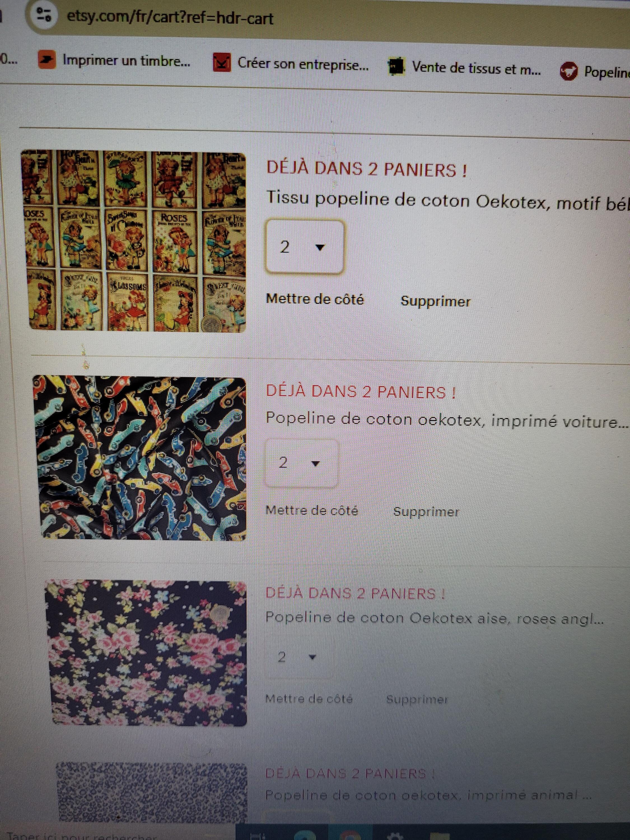This screenshot has width=630, height=840.
Task: Save the baby motif fabric via 'Mettre de côté'
Action: tap(315, 299)
